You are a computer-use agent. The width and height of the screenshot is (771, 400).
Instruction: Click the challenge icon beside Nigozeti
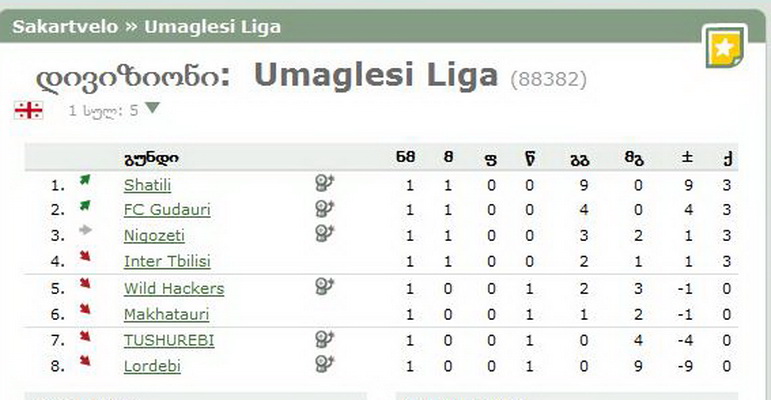(325, 233)
